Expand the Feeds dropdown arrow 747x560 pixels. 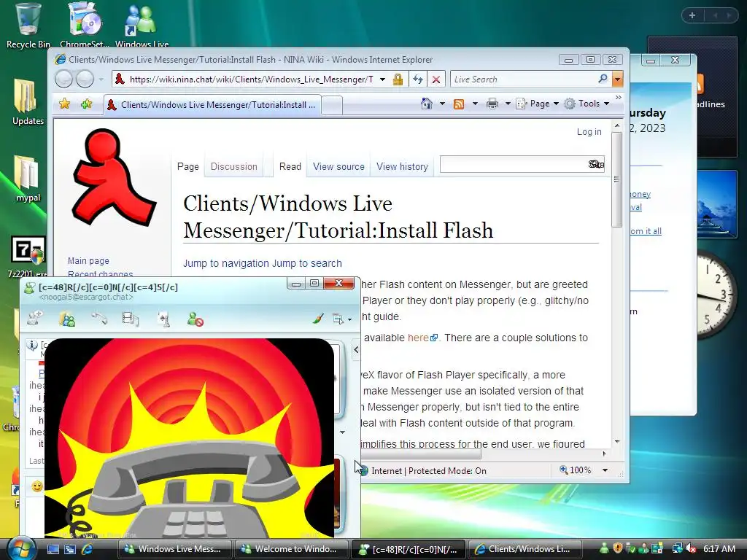pyautogui.click(x=475, y=104)
